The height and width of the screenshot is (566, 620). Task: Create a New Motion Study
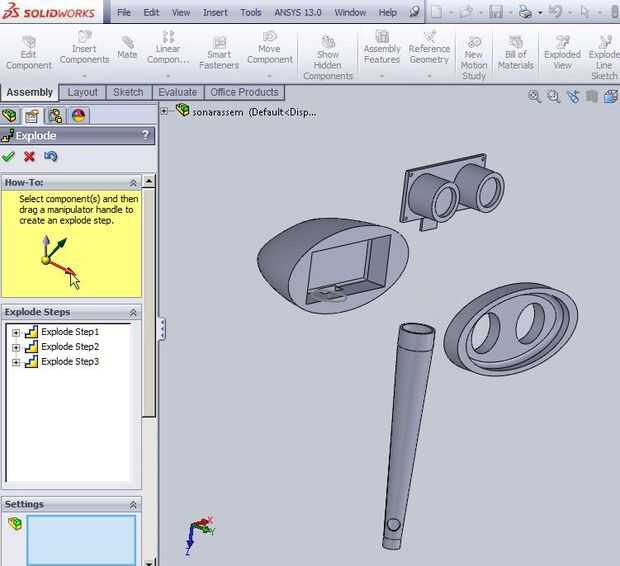pos(474,58)
